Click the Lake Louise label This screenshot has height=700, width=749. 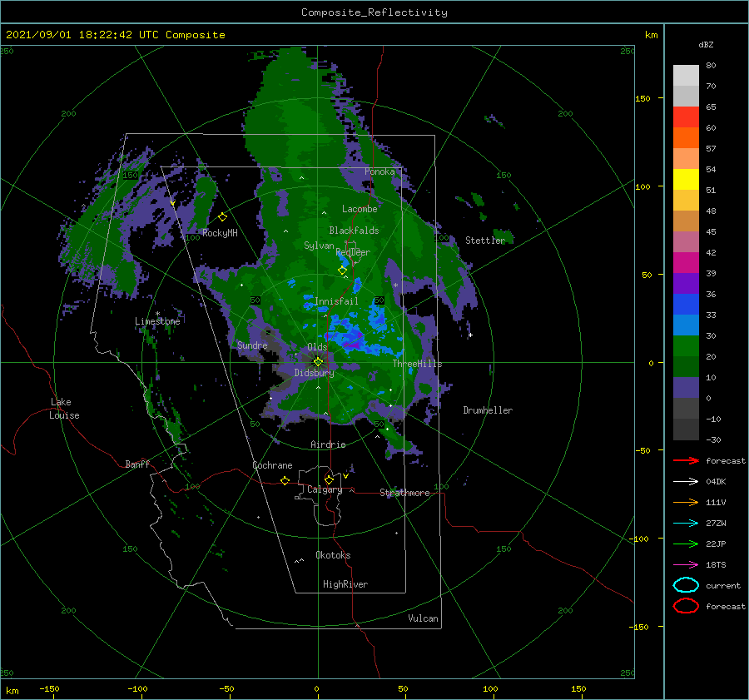[64, 409]
